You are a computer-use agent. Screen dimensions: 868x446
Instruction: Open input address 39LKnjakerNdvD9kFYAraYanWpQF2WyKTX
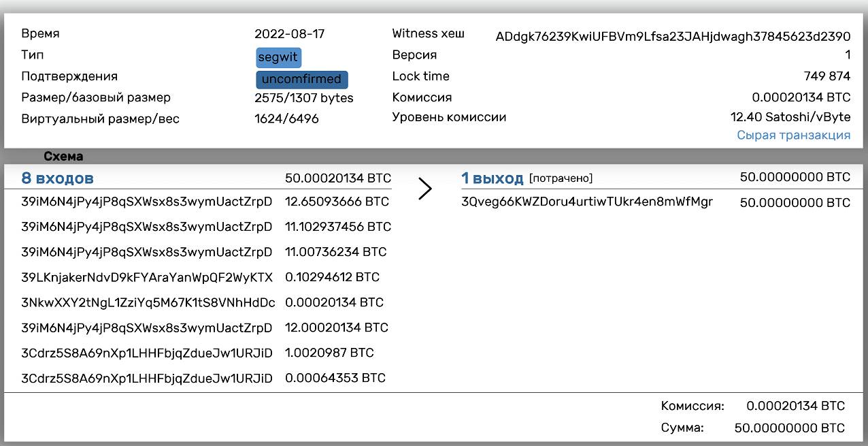tap(147, 277)
